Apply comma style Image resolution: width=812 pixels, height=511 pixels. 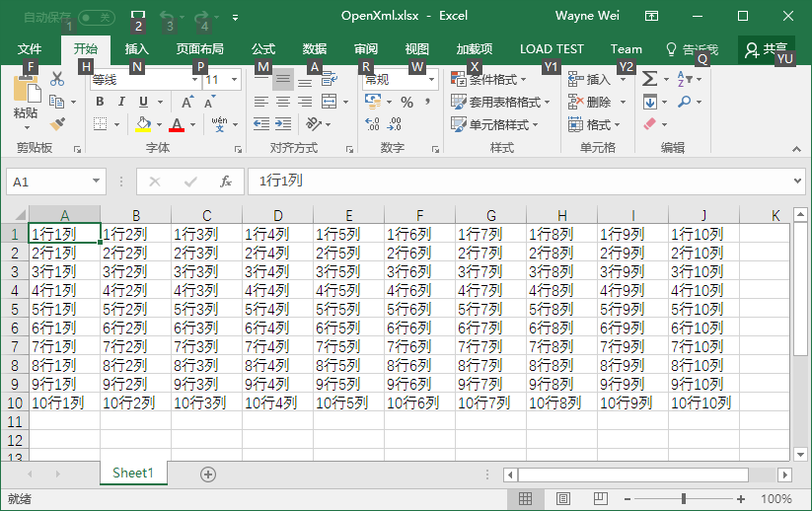click(x=428, y=102)
